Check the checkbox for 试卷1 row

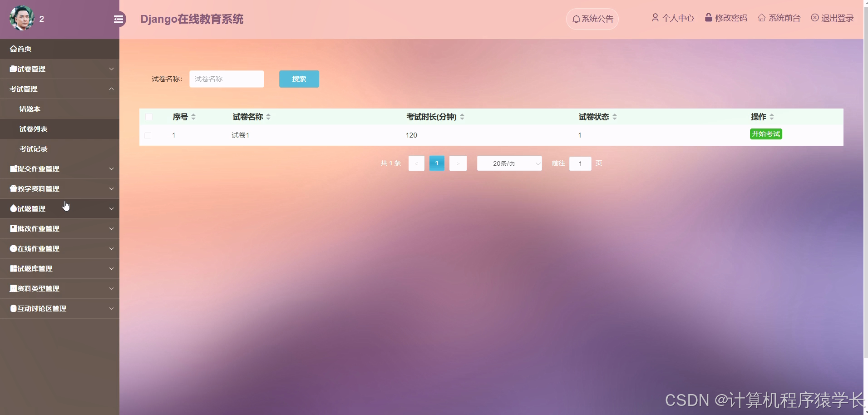click(x=148, y=135)
